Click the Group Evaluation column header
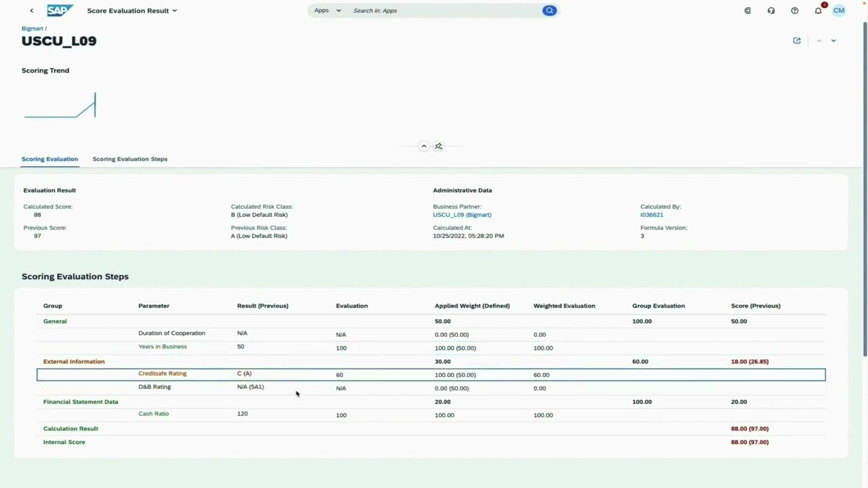 [658, 306]
